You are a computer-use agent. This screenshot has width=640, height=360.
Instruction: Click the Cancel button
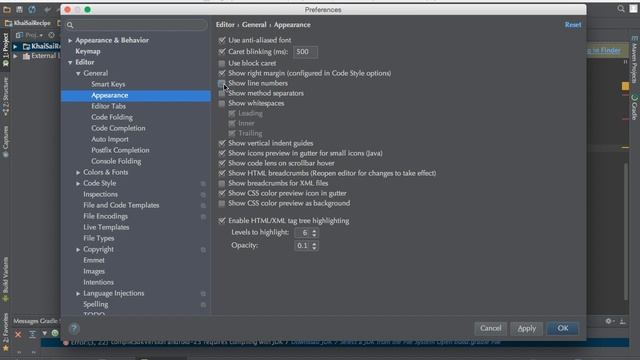tap(490, 329)
